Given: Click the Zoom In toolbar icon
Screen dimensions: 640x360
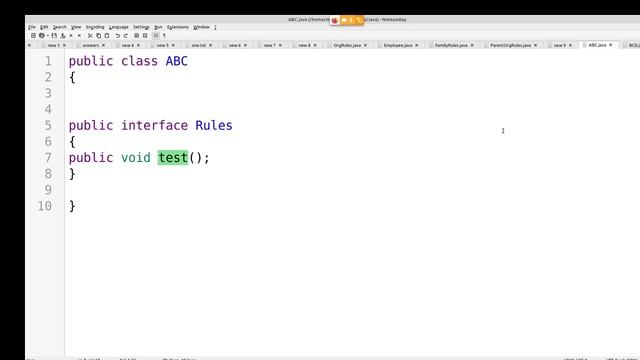Looking at the screenshot, I should (137, 36).
